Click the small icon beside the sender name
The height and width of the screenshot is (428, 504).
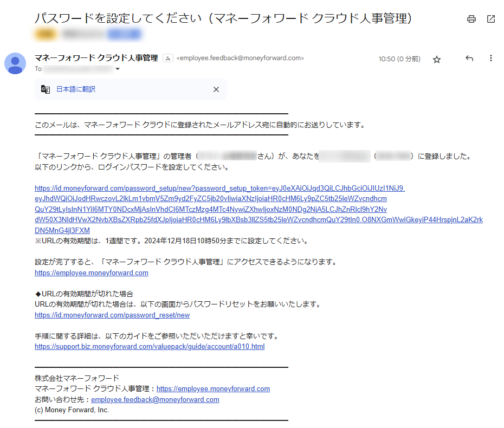[168, 59]
